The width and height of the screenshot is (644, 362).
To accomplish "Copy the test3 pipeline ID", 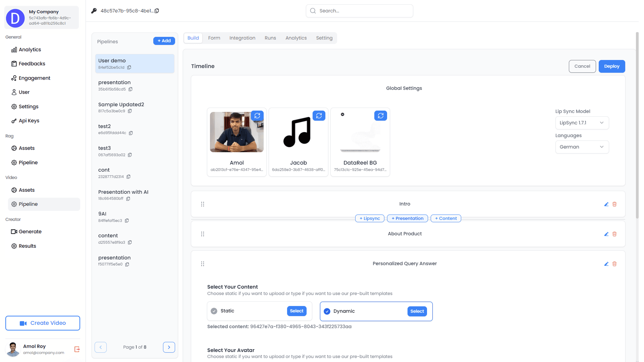I will coord(130,155).
